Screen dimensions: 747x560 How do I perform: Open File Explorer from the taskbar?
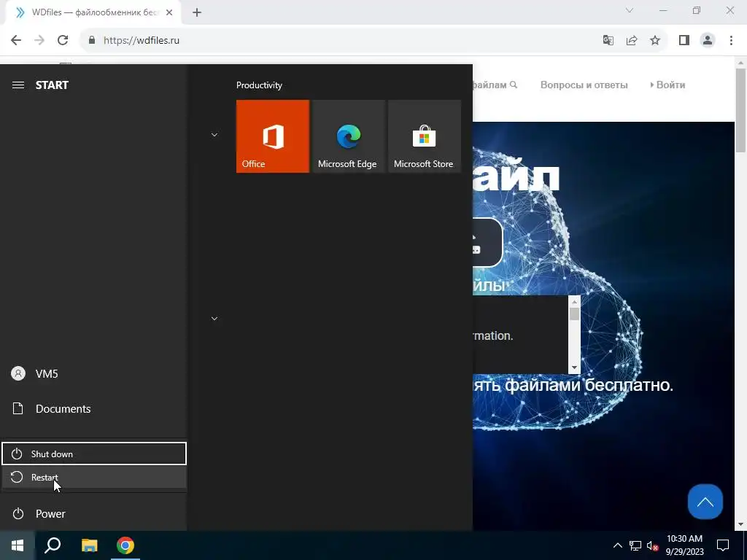tap(89, 545)
